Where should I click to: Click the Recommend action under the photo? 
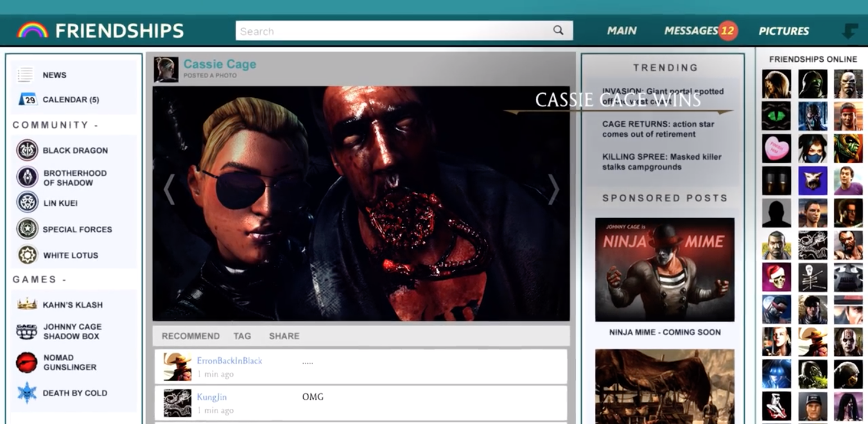191,336
